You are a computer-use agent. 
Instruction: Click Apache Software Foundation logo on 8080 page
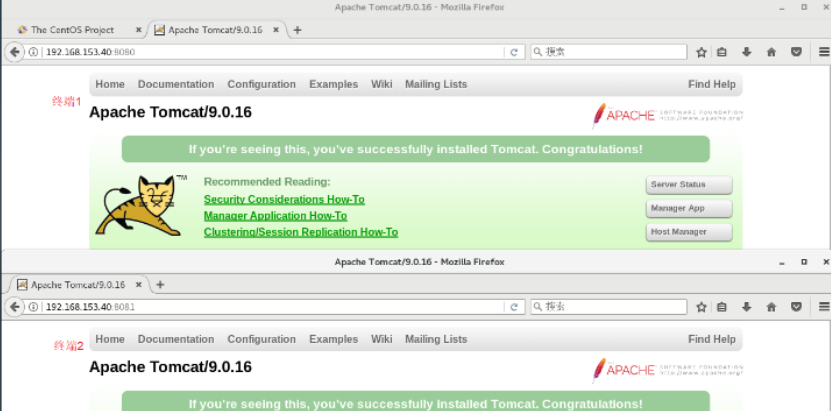tap(667, 115)
